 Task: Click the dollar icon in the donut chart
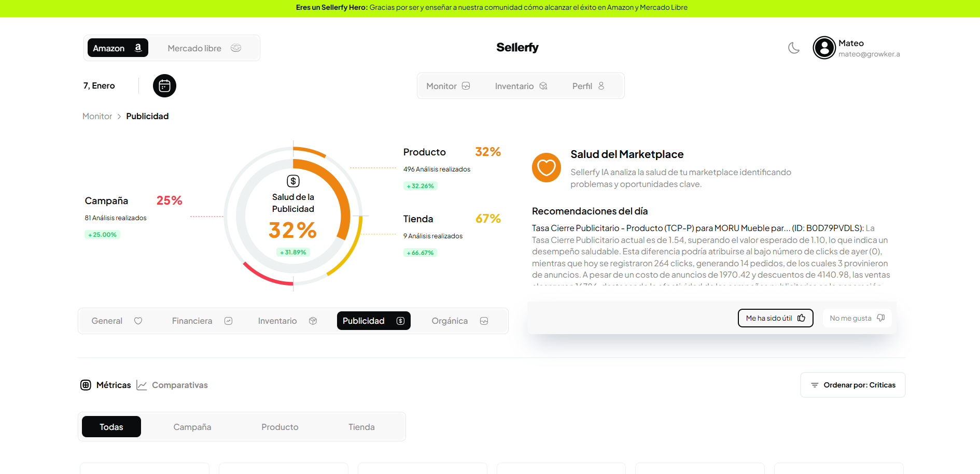[x=293, y=181]
